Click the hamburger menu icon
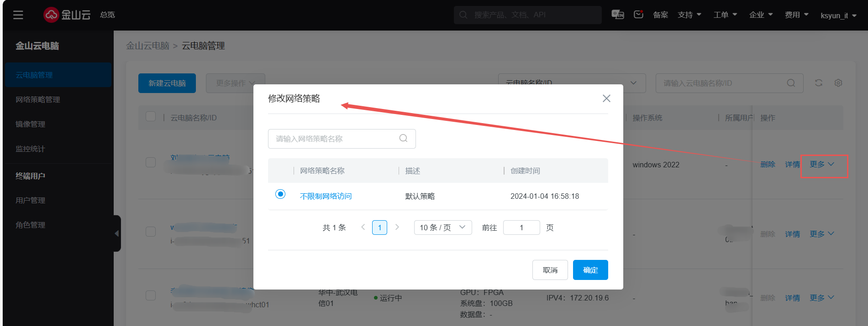This screenshot has height=326, width=868. 18,15
